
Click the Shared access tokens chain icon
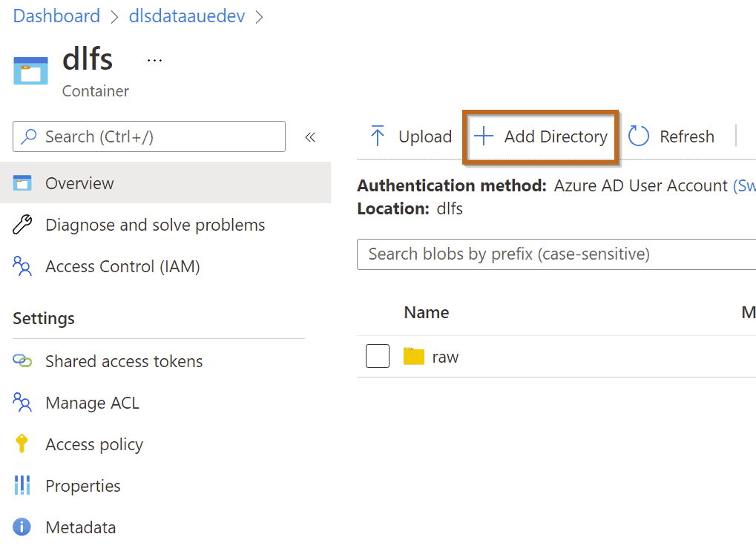[22, 360]
